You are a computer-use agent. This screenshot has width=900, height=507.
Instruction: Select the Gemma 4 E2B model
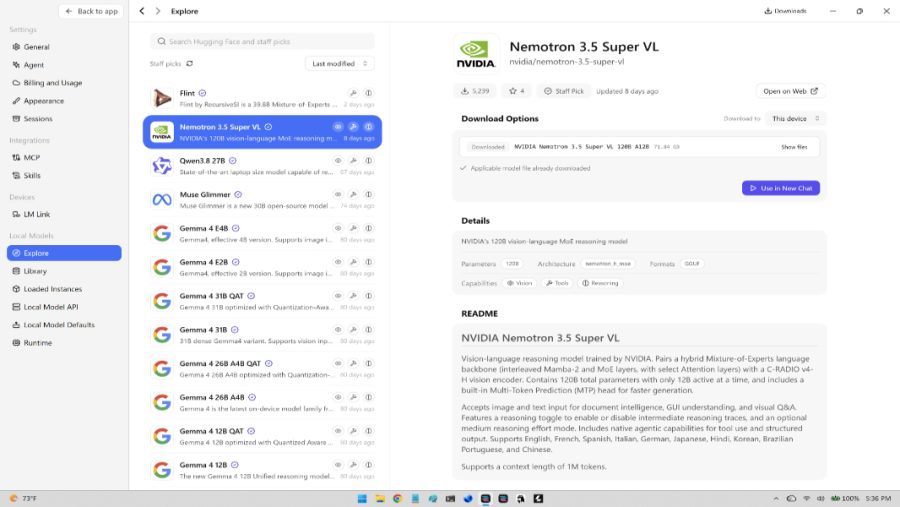(262, 268)
